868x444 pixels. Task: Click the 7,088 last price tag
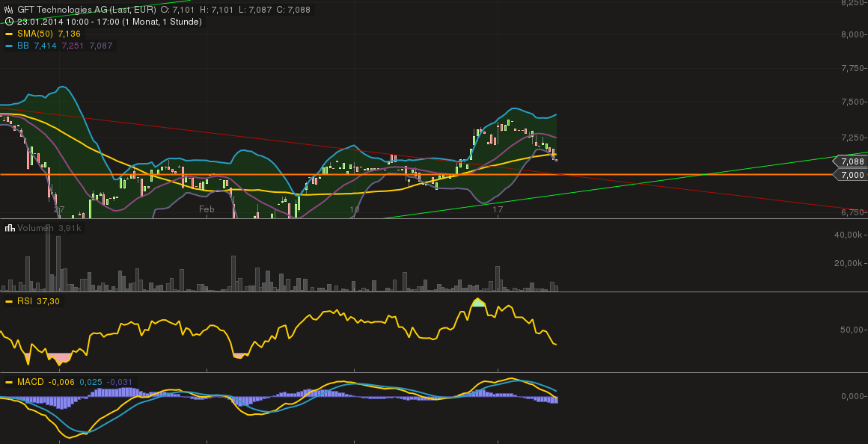(x=852, y=161)
